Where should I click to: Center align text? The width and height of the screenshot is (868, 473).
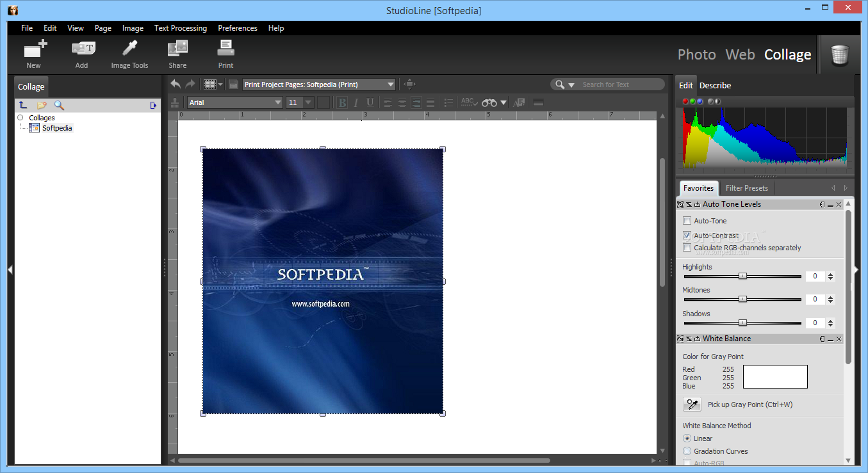(x=402, y=102)
